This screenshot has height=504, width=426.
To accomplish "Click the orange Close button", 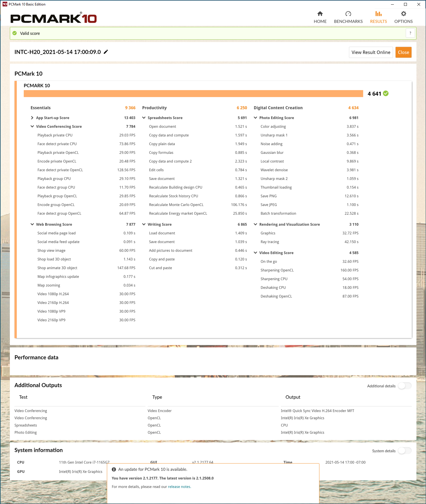I will click(x=403, y=52).
